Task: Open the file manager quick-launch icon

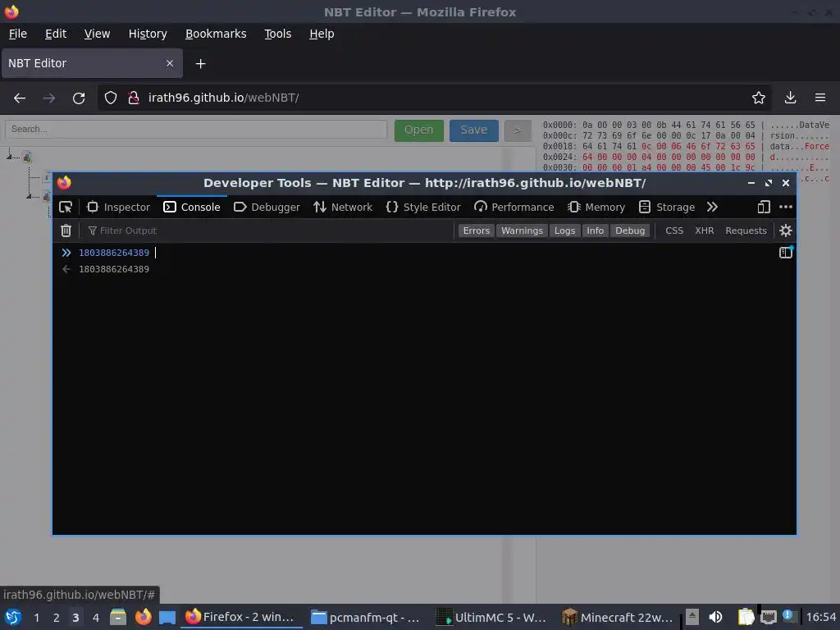Action: [x=118, y=617]
